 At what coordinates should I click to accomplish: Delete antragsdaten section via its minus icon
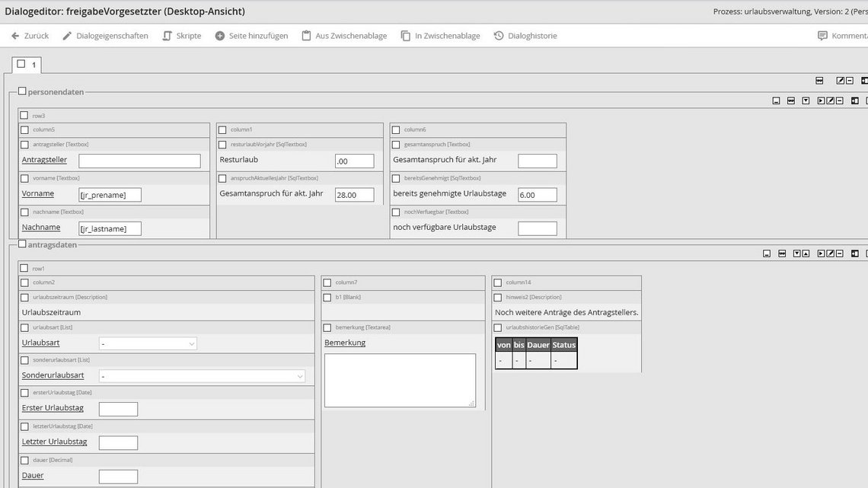tap(840, 254)
